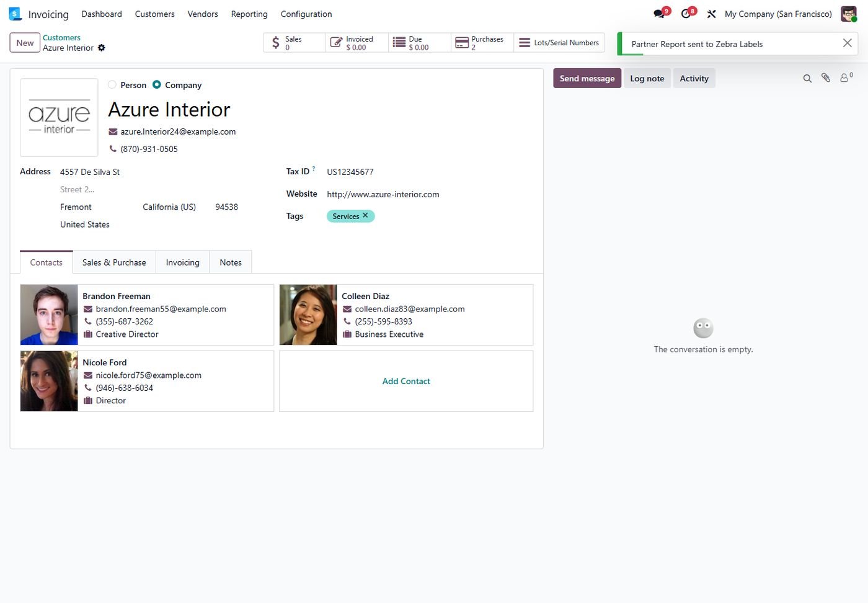This screenshot has width=868, height=603.
Task: Open the user avatar menu
Action: [x=848, y=14]
